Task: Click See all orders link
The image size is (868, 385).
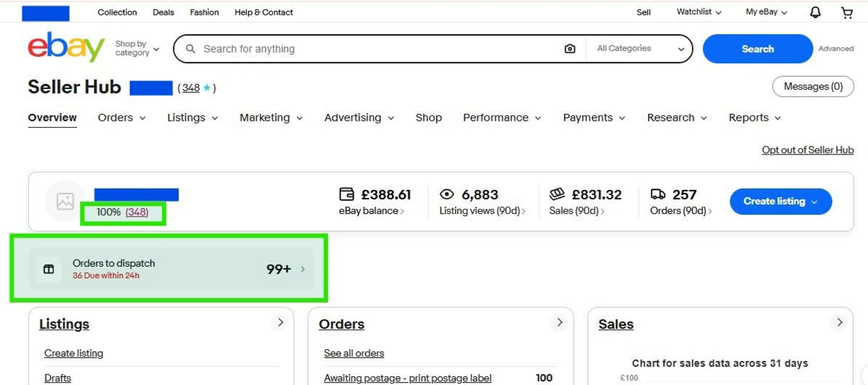Action: [354, 353]
